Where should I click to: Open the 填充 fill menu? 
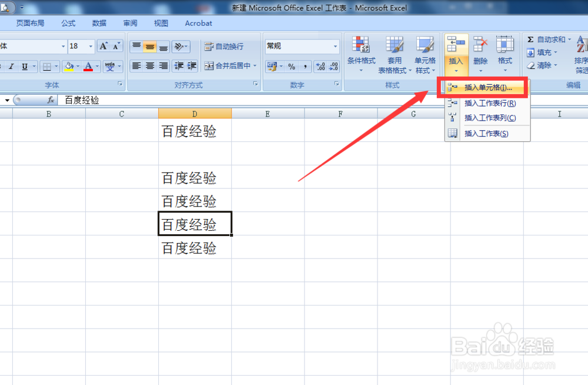542,52
